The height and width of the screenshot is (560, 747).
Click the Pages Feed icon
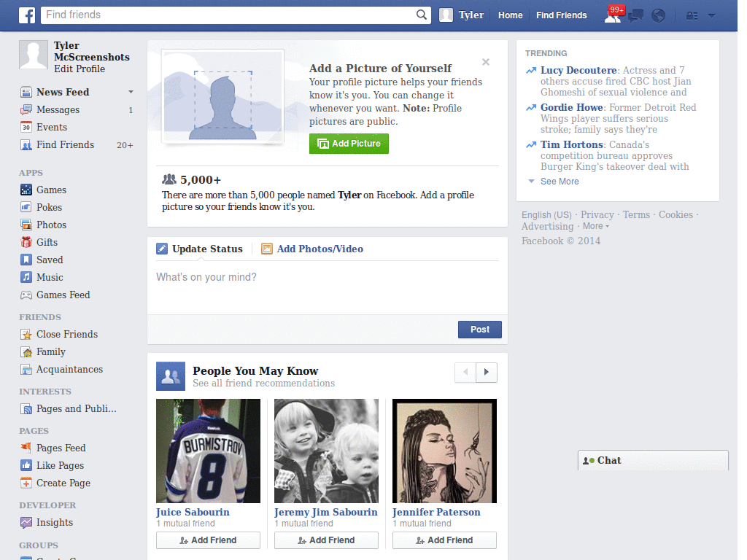pyautogui.click(x=26, y=448)
